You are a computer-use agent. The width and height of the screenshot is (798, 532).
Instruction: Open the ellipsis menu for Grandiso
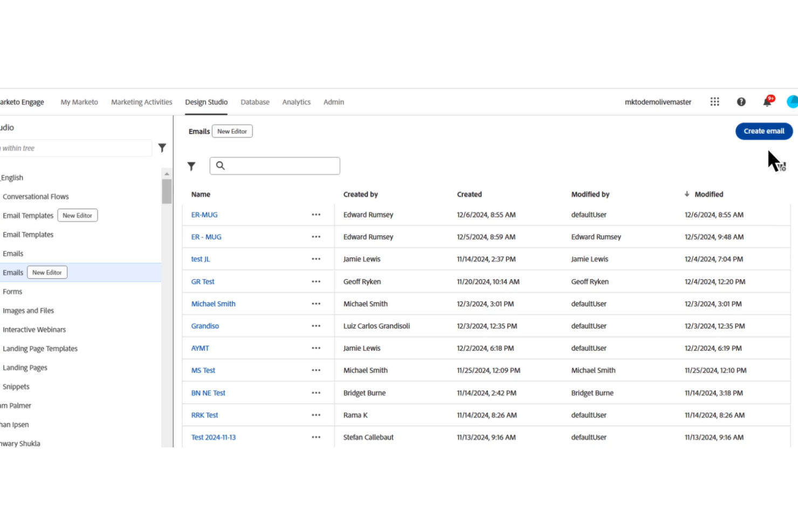[316, 326]
